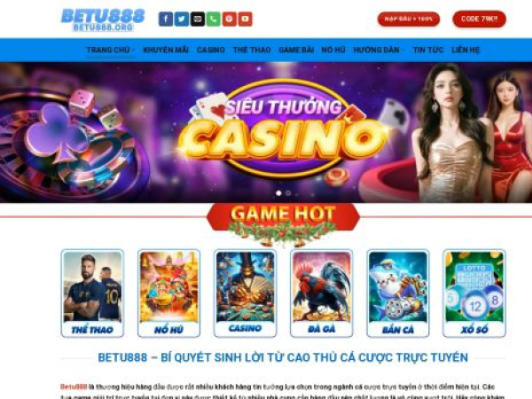Go to the Game Bài menu item
532x399 pixels.
296,50
